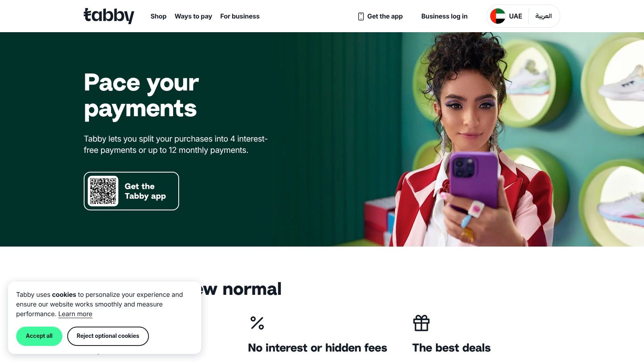The height and width of the screenshot is (362, 644).
Task: Open the Learn more cookie link
Action: [x=75, y=314]
